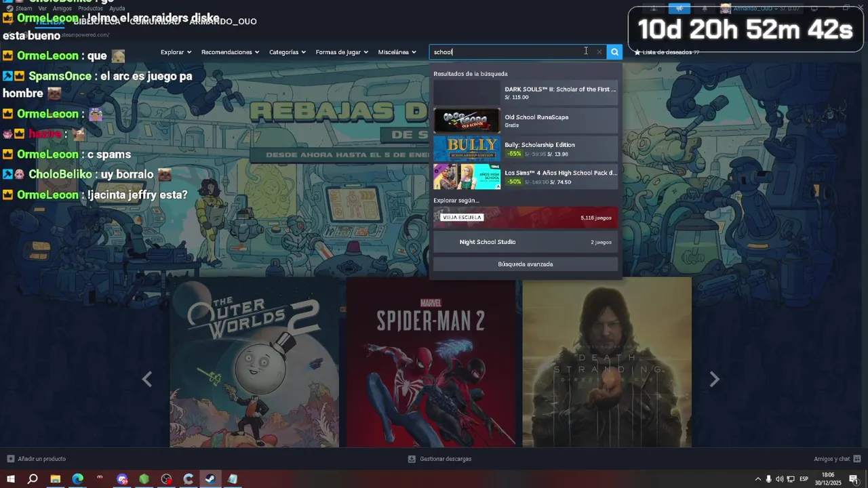The height and width of the screenshot is (488, 868).
Task: Open Marvel's Spider-Man 2 capsule
Action: click(431, 363)
